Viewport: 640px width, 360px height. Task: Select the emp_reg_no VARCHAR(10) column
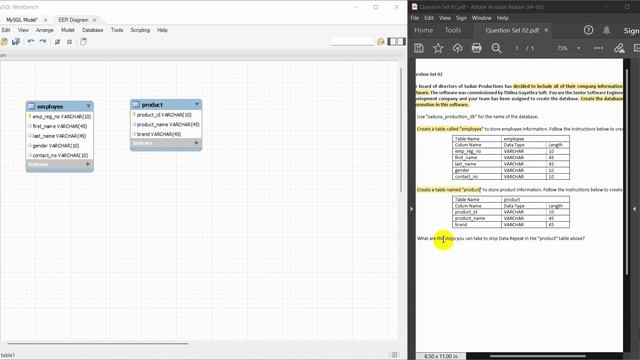pos(60,117)
